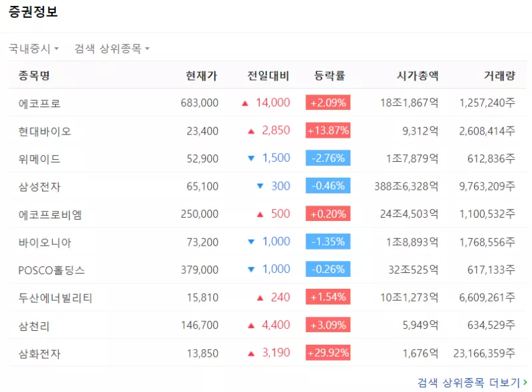
Task: Open the 현대바이오 stock
Action: [45, 131]
